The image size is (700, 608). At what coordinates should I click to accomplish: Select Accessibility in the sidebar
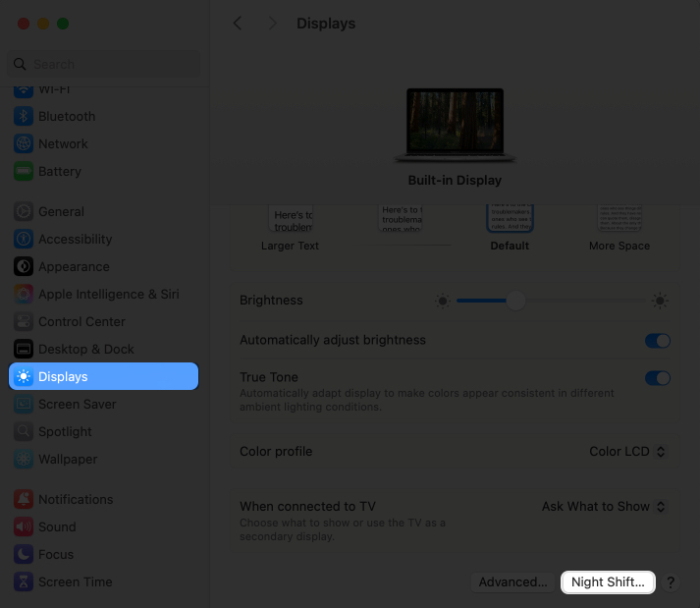tap(103, 239)
